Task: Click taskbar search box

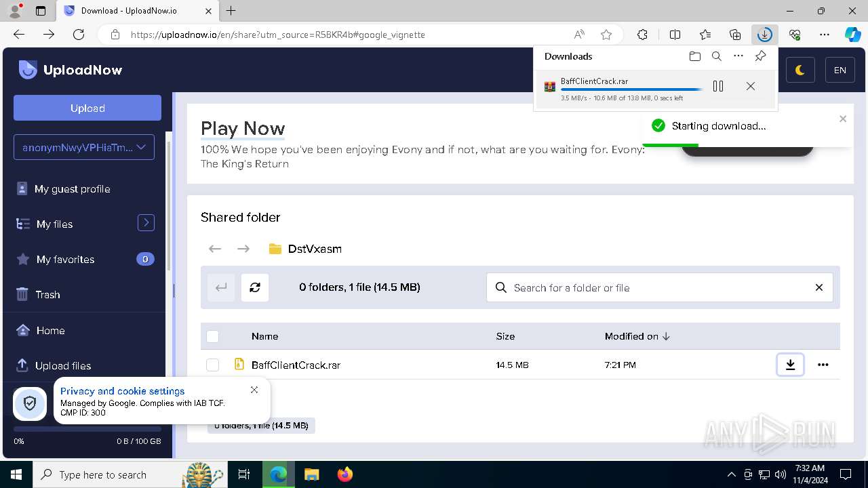Action: coord(129,474)
